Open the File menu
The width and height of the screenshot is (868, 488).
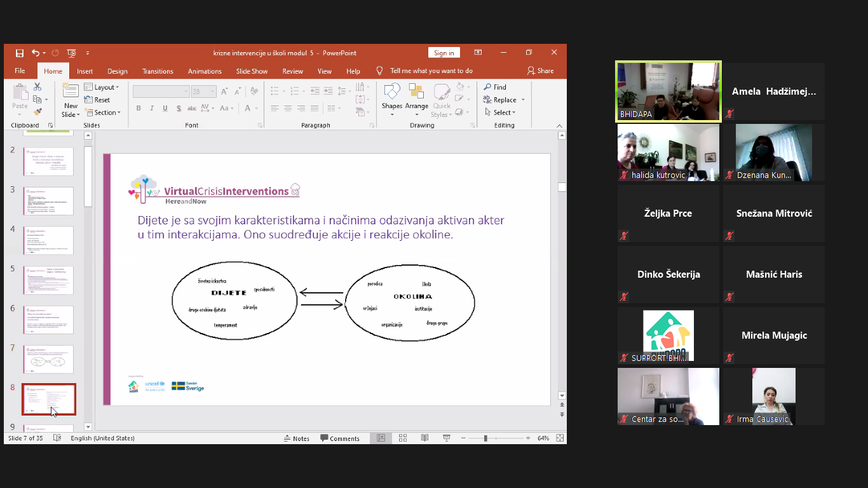pyautogui.click(x=20, y=71)
